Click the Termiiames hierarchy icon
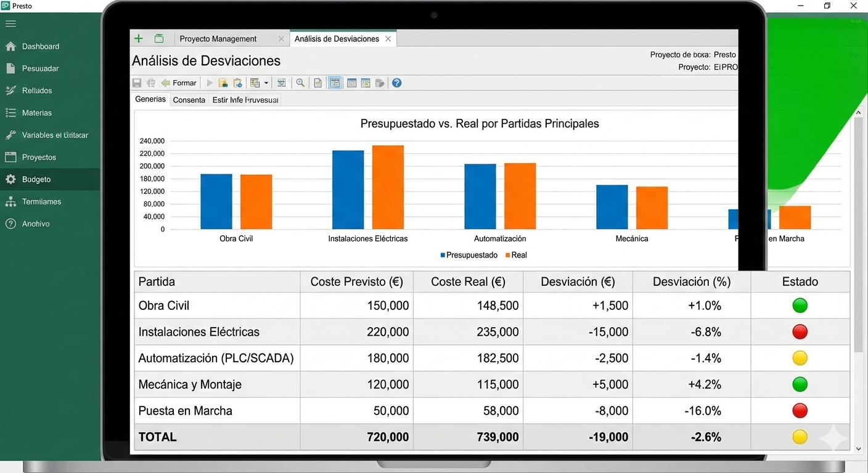The image size is (868, 473). tap(10, 201)
